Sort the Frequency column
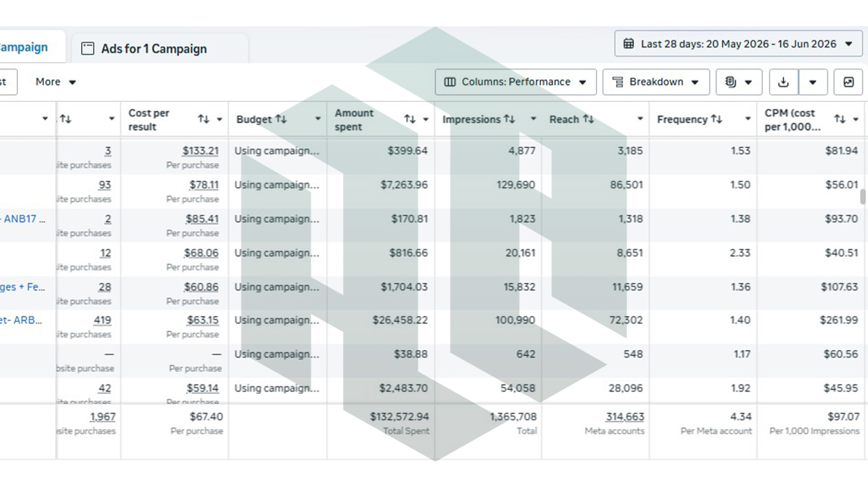Viewport: 868px width, 488px height. [x=716, y=119]
